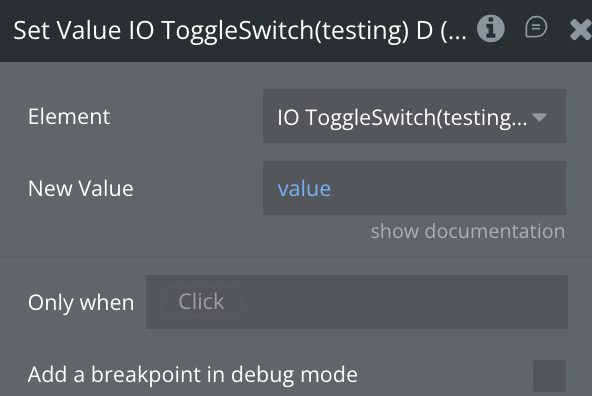The width and height of the screenshot is (592, 396).
Task: Open the Element dropdown showing IO ToggleSwitch
Action: click(414, 116)
